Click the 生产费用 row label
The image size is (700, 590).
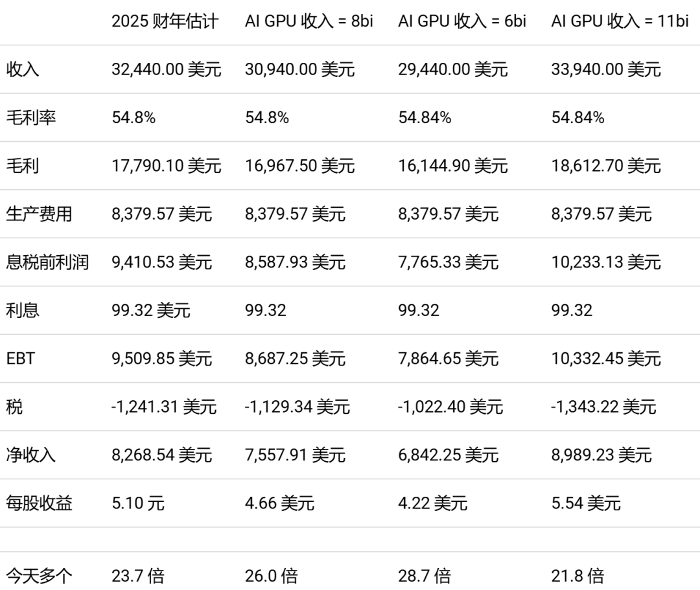(x=40, y=214)
